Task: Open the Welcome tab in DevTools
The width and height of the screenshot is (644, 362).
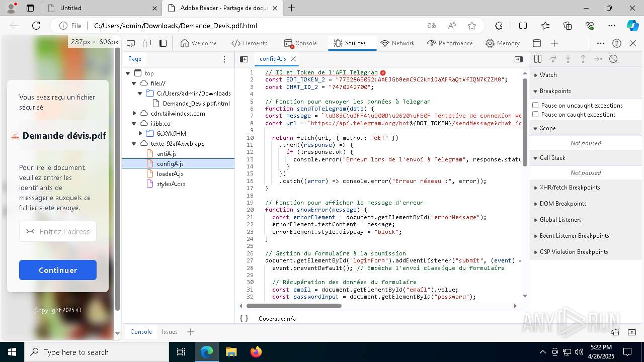Action: pos(198,43)
